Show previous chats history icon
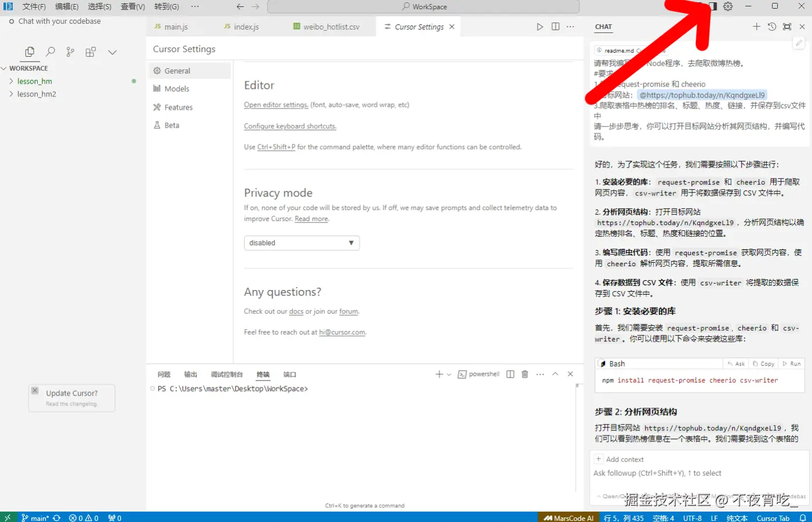The width and height of the screenshot is (812, 522). pyautogui.click(x=772, y=27)
